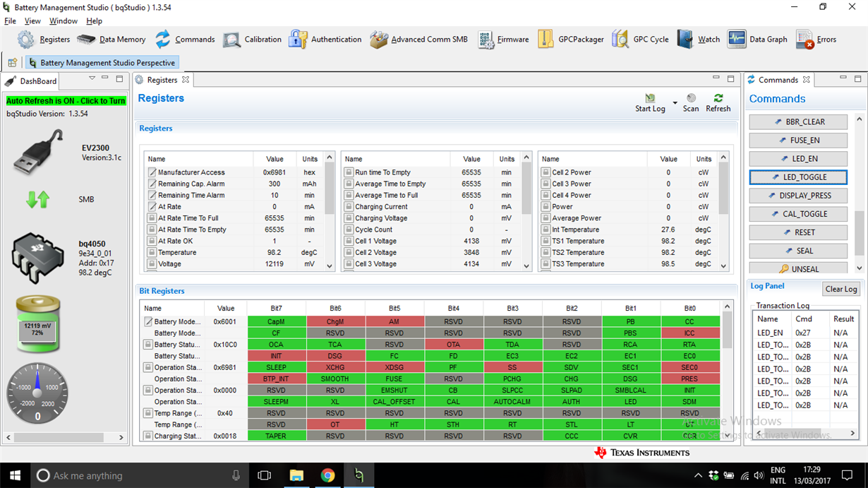Viewport: 868px width, 488px height.
Task: Click the DISPLAY_PRESS command button
Action: 798,195
